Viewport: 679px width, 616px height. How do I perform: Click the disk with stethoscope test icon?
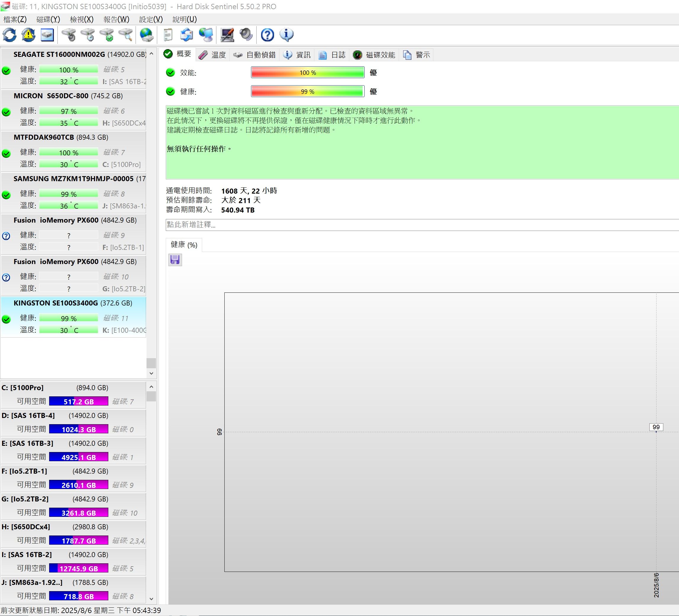pos(69,35)
